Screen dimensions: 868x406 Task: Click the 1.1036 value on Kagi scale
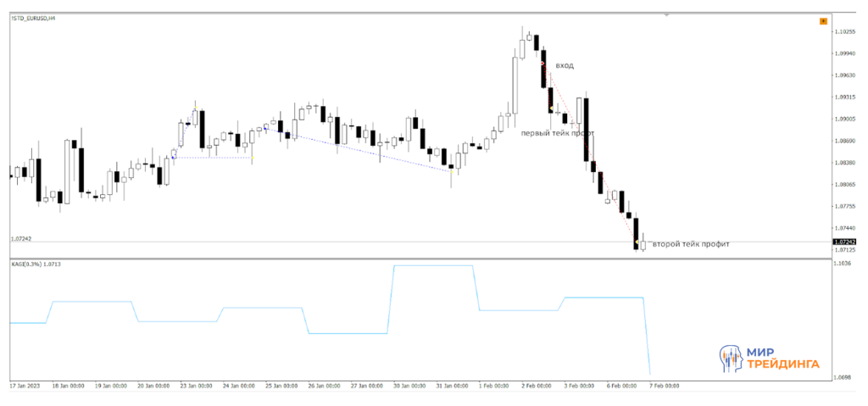842,264
